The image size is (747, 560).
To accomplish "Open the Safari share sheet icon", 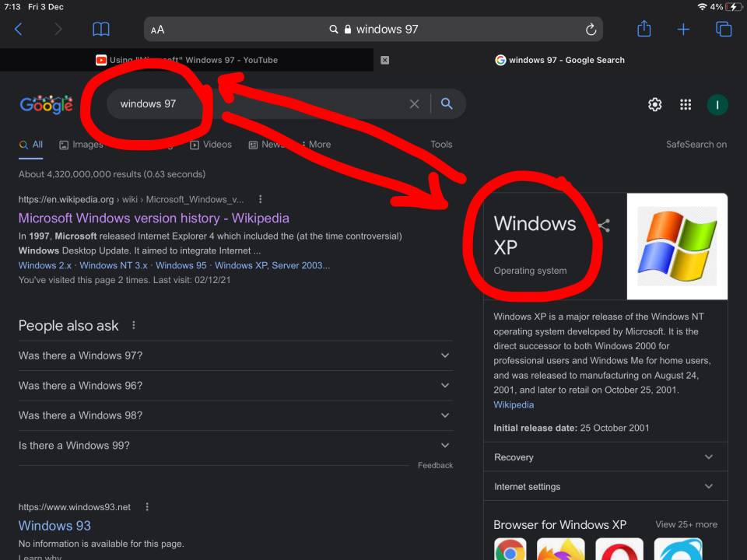I will (x=644, y=29).
